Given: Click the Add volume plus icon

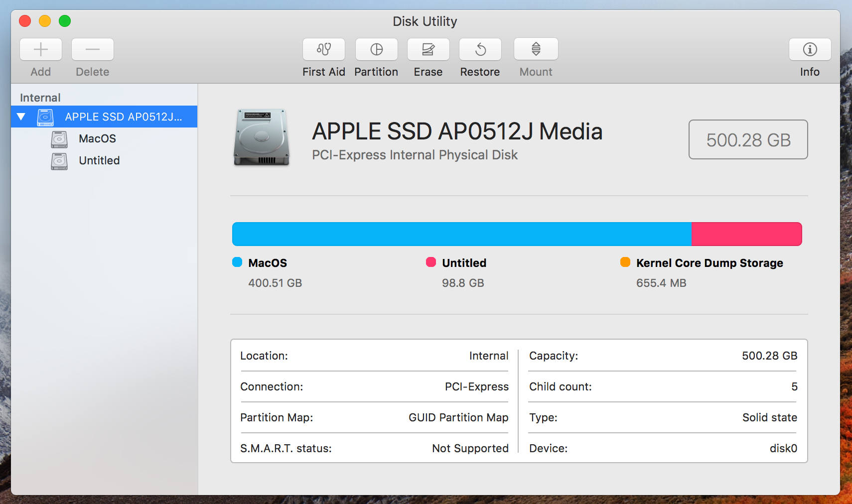Looking at the screenshot, I should [x=41, y=49].
